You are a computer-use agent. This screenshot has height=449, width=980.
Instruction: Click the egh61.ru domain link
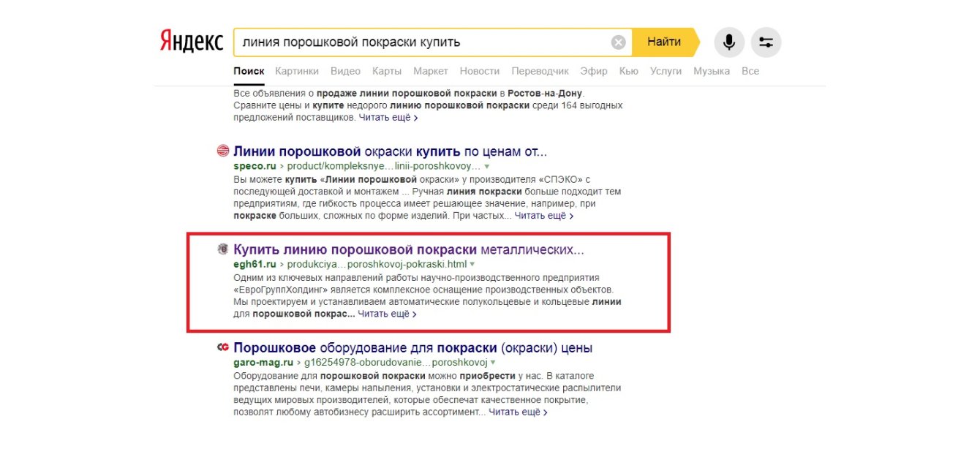(254, 264)
